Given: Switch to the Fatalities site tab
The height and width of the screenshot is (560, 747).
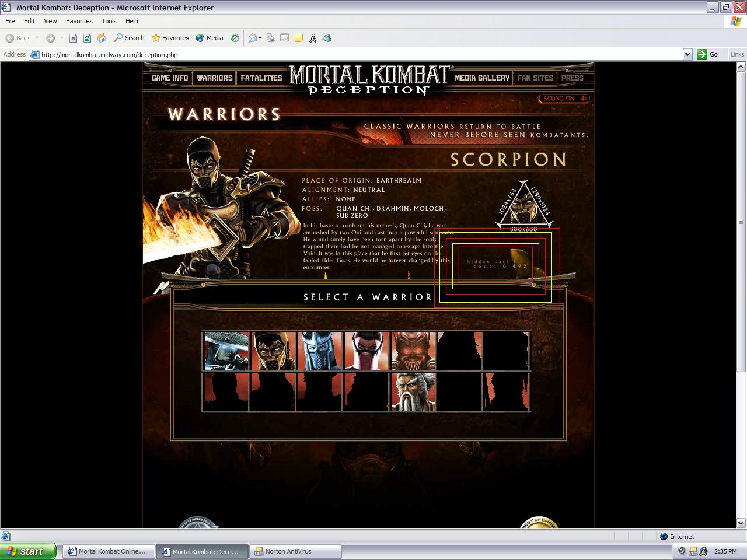Looking at the screenshot, I should pyautogui.click(x=261, y=78).
